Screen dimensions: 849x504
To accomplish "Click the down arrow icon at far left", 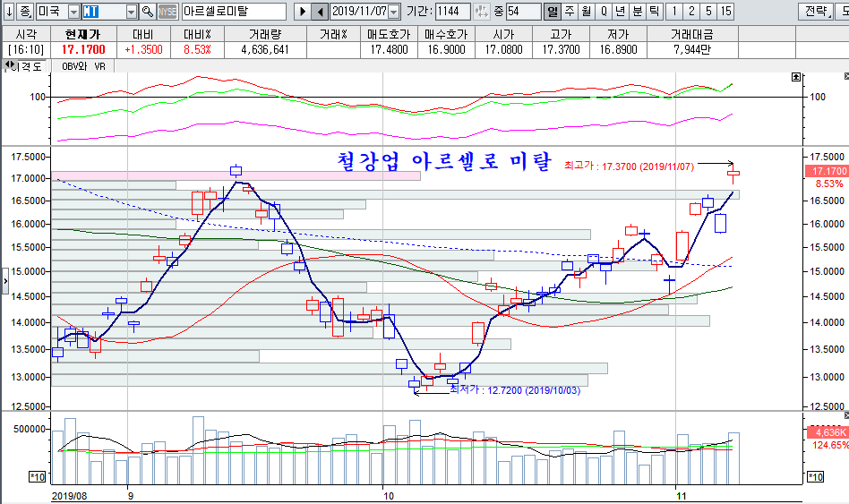I will coord(8,12).
